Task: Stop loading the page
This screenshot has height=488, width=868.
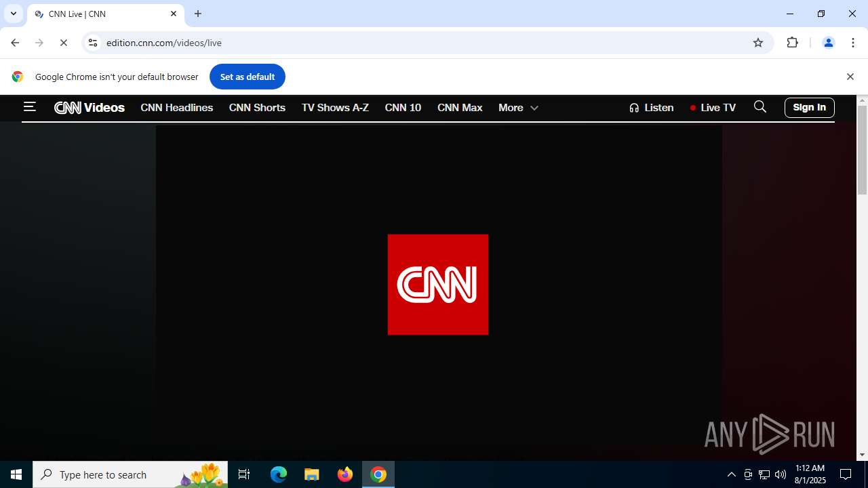Action: [64, 43]
